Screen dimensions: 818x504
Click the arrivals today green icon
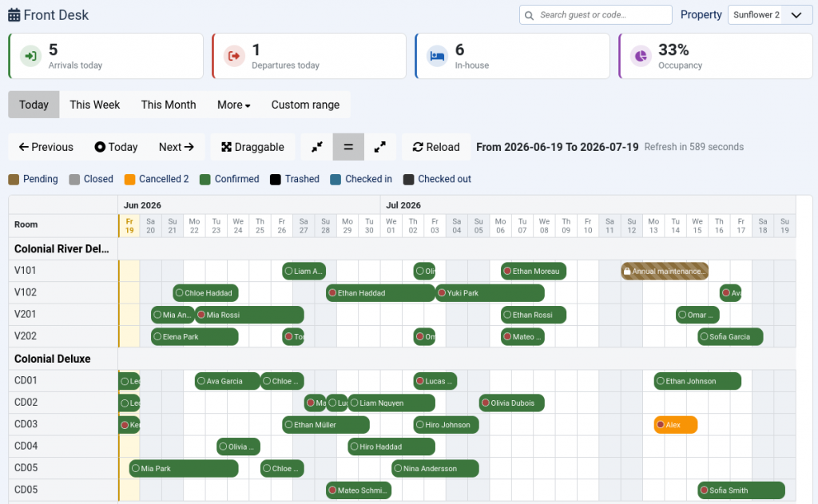click(31, 56)
